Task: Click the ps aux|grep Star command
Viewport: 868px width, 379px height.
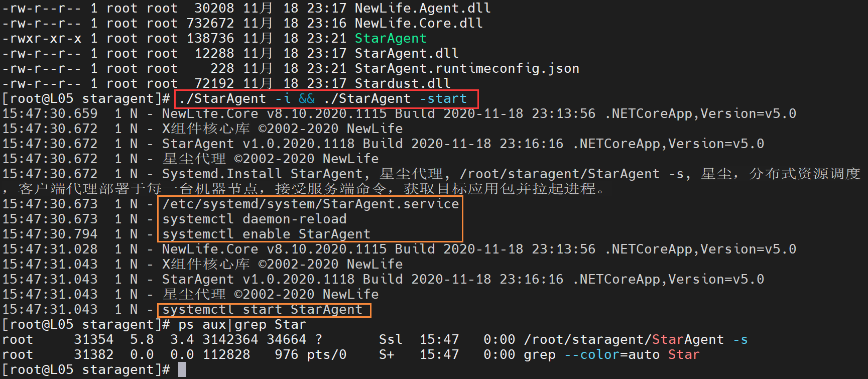Action: pos(242,324)
